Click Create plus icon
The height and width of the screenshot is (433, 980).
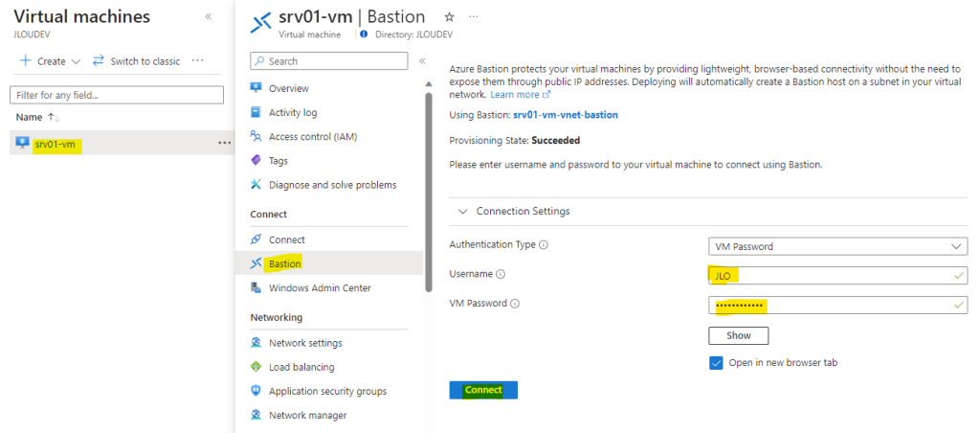26,60
